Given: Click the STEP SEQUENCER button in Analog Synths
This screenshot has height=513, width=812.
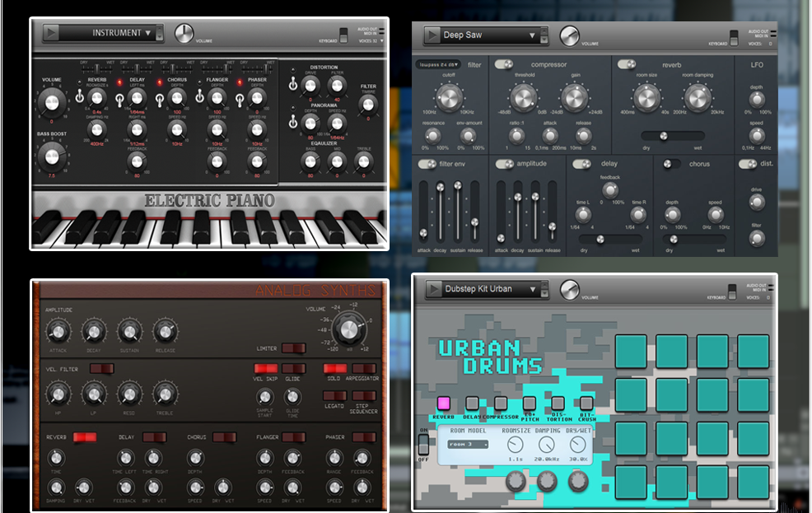Looking at the screenshot, I should (x=363, y=396).
